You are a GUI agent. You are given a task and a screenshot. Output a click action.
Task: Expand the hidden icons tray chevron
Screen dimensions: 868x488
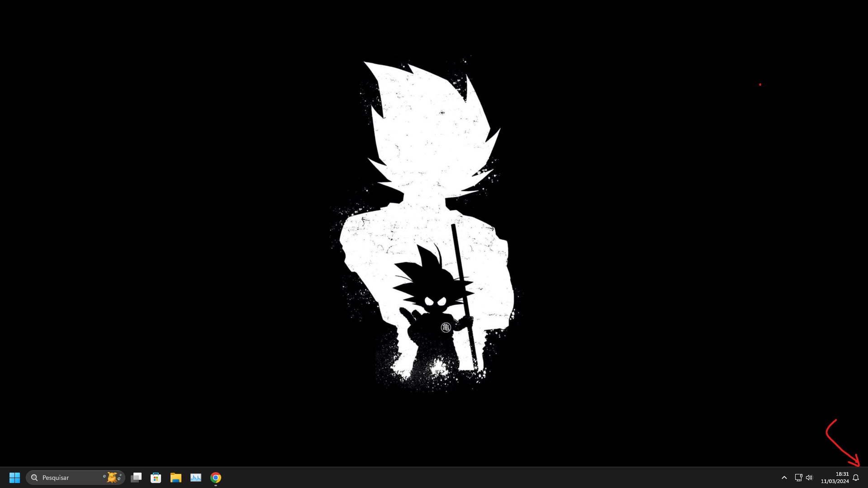click(x=784, y=478)
